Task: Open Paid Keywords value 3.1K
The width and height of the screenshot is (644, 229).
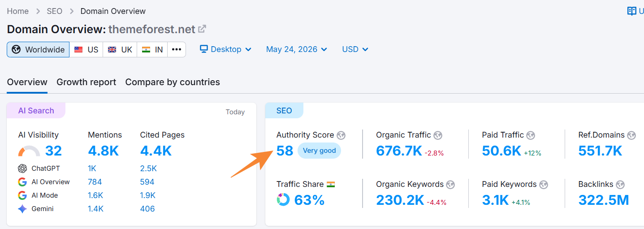Action: point(496,200)
